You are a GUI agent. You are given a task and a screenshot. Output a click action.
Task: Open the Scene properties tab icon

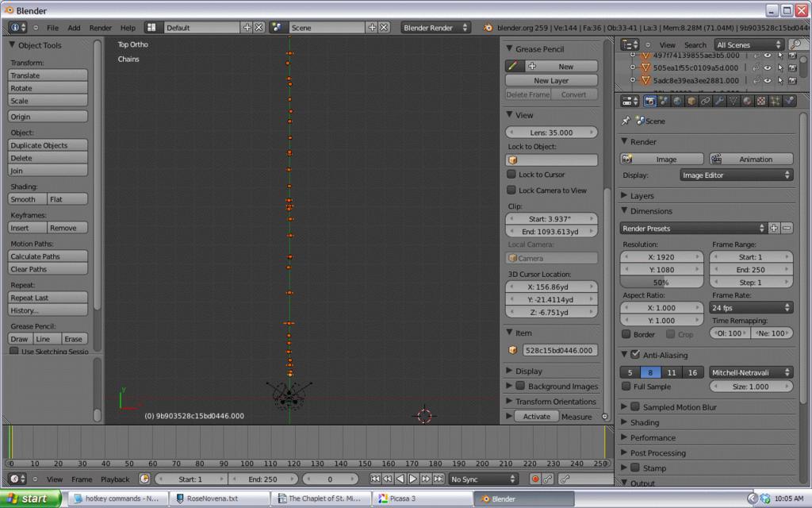[x=664, y=101]
